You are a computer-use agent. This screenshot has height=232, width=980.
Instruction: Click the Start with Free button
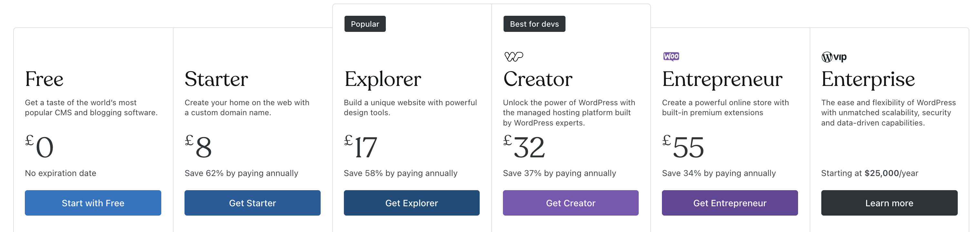point(93,203)
